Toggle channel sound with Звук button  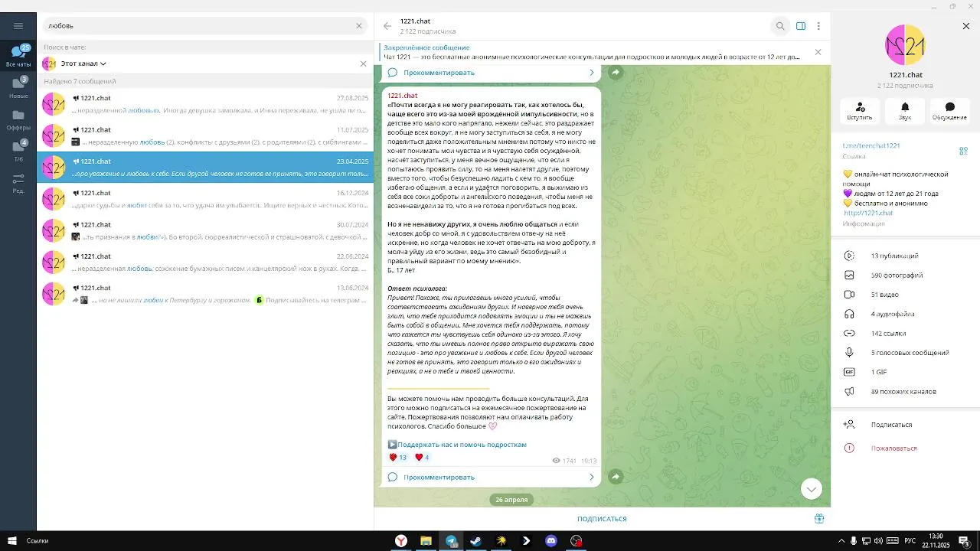[x=905, y=111]
